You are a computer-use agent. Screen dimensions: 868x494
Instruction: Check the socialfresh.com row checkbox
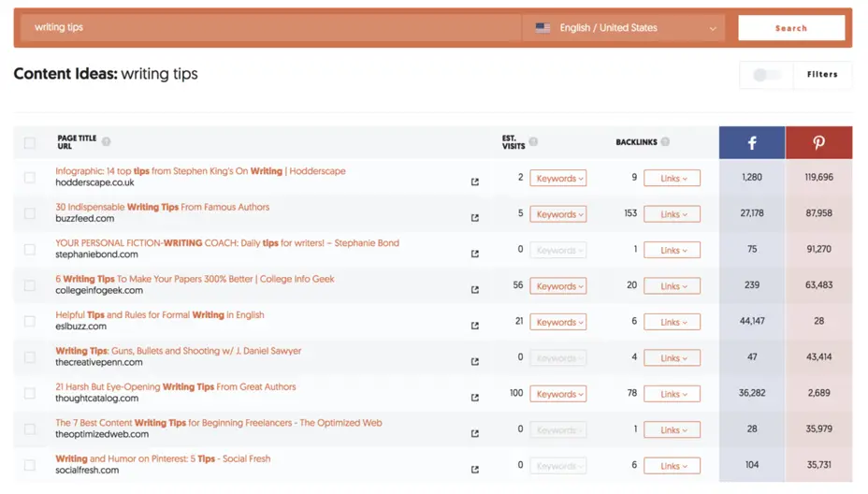30,466
